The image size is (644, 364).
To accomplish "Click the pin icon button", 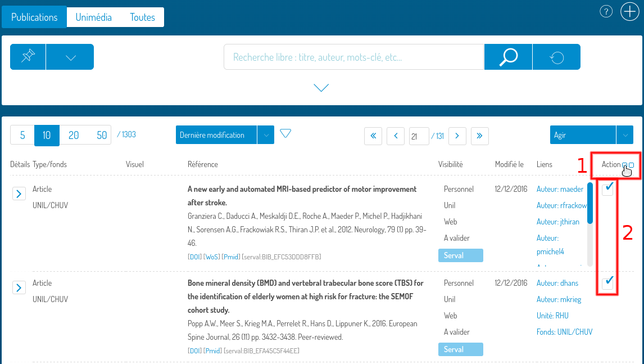I will [x=28, y=57].
